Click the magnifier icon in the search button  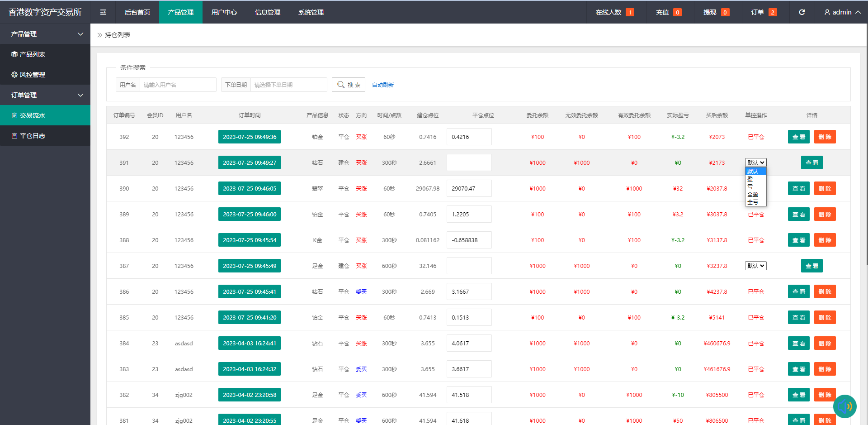pos(341,85)
